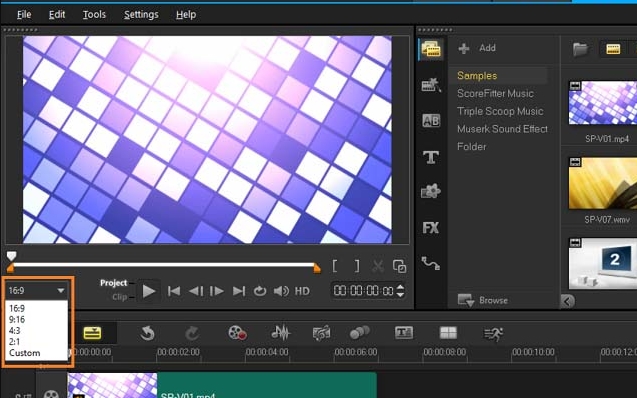Image resolution: width=637 pixels, height=398 pixels.
Task: Choose Custom aspect ratio
Action: (25, 353)
